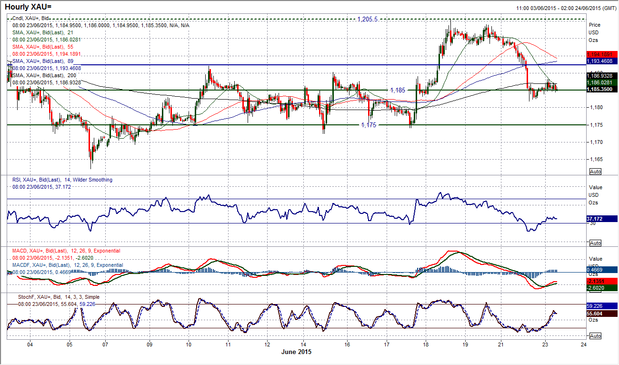Click the Hourly XAU= chart title
Screen dimensions: 619x365
28,7
